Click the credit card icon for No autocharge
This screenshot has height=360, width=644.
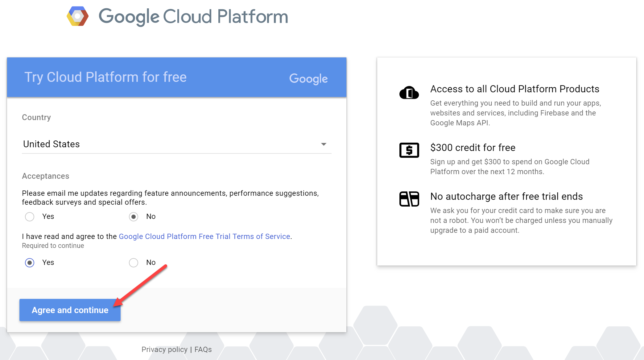(x=409, y=199)
